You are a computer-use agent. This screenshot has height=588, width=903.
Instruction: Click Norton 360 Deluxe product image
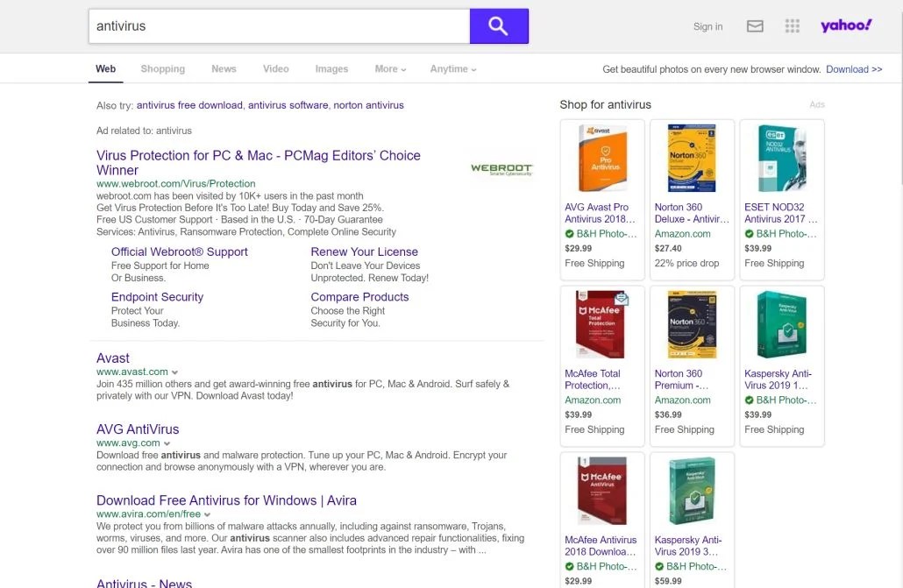[692, 159]
